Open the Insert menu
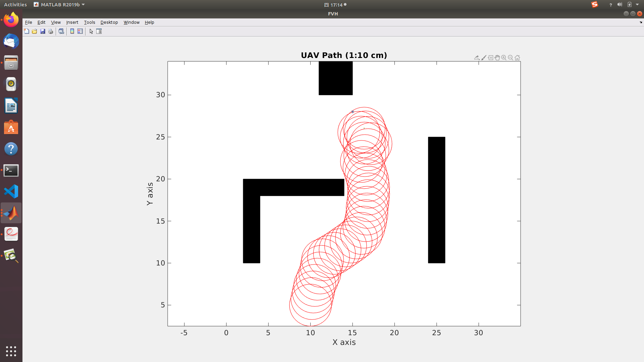The width and height of the screenshot is (644, 362). click(x=72, y=22)
